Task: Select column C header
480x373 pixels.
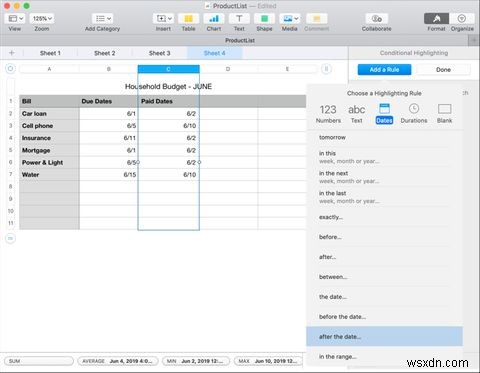Action: 168,69
